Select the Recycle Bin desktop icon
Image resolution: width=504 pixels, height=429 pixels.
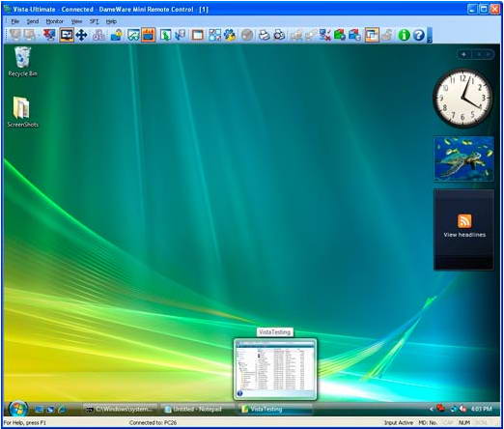22,62
